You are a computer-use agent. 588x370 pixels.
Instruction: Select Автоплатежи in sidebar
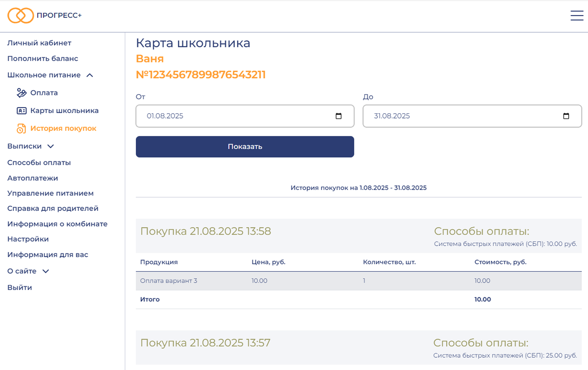[x=32, y=178]
